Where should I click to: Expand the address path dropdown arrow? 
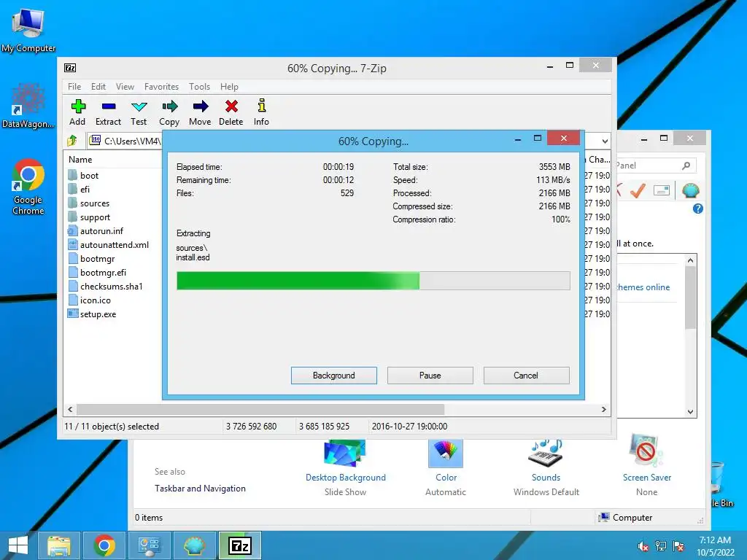point(605,141)
